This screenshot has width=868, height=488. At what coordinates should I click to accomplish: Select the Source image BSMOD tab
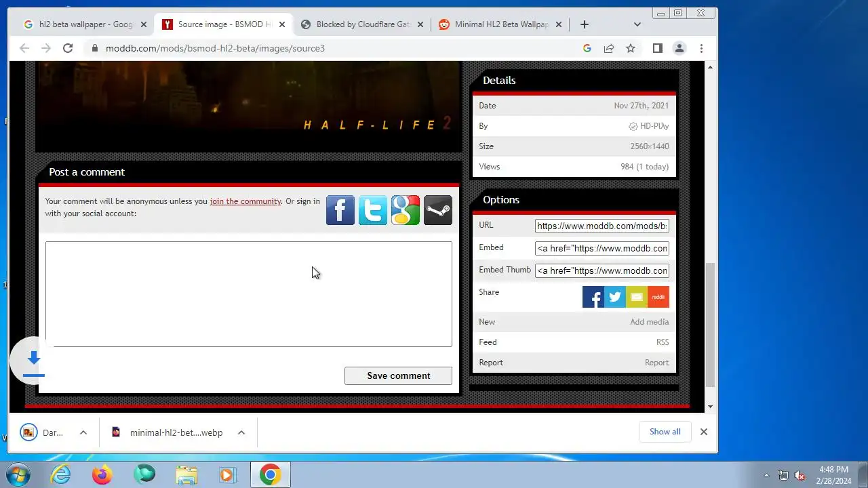(x=224, y=24)
